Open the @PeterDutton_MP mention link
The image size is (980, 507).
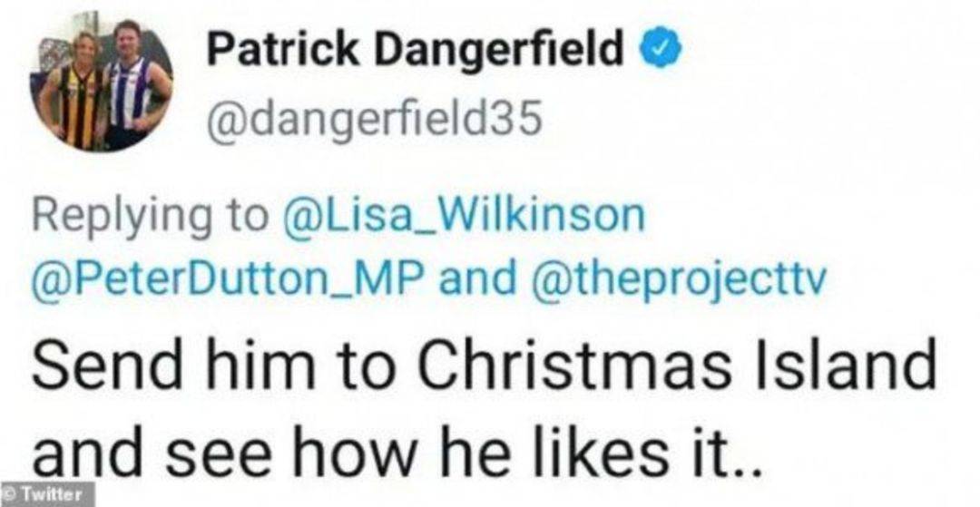coord(230,280)
